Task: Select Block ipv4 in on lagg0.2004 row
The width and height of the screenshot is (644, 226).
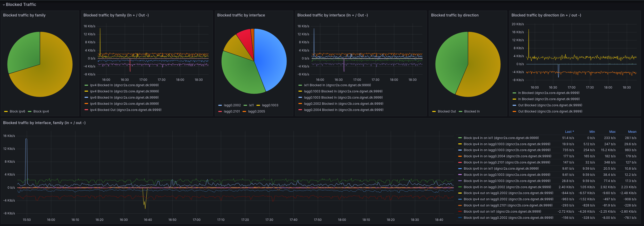Action: 507,156
